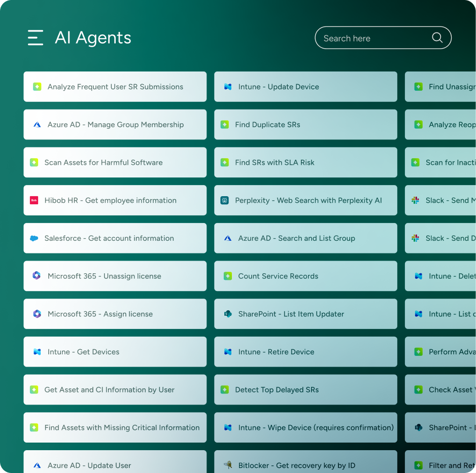Open Scan Assets for Harmful Software
Viewport: 476px width, 473px height.
[x=115, y=163]
